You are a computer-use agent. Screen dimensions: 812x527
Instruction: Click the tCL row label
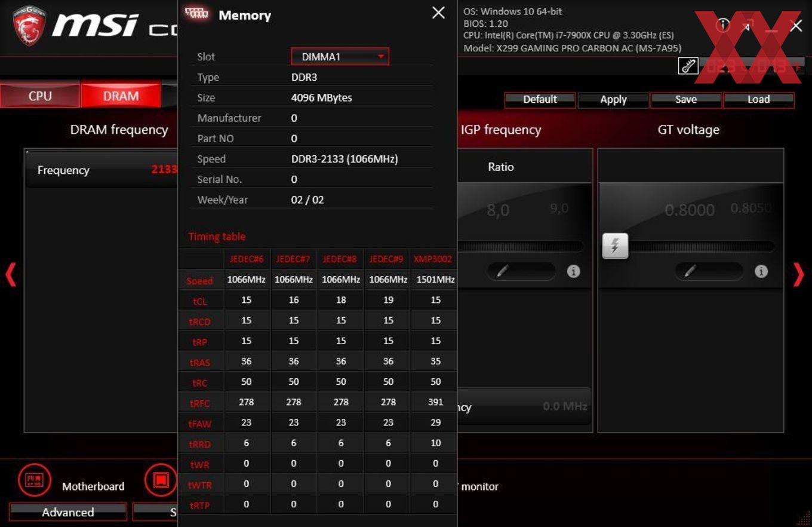[199, 302]
